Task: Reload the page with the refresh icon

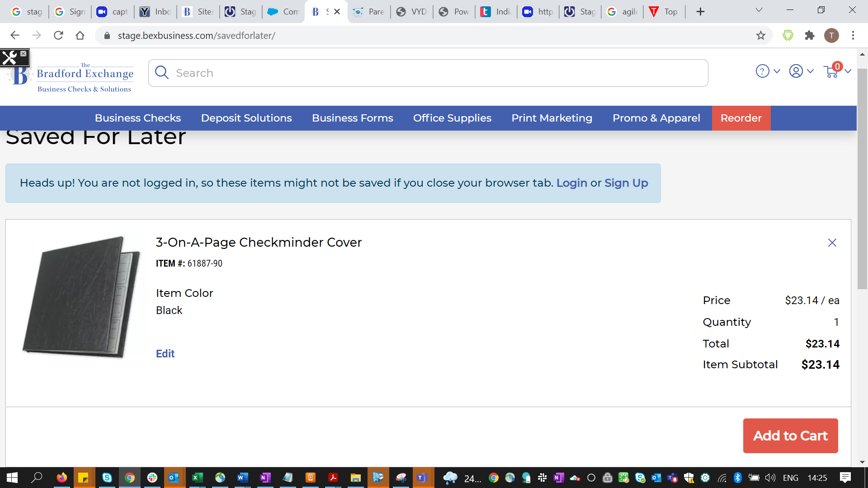Action: point(58,35)
